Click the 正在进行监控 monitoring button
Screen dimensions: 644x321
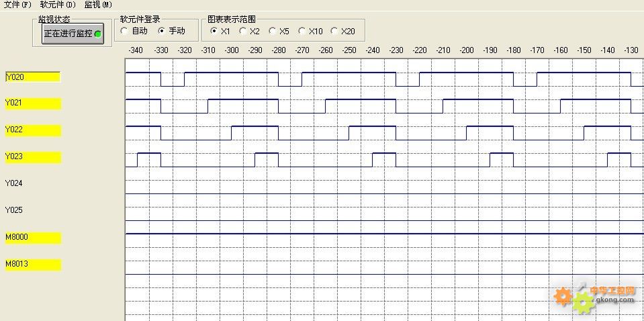coord(73,34)
